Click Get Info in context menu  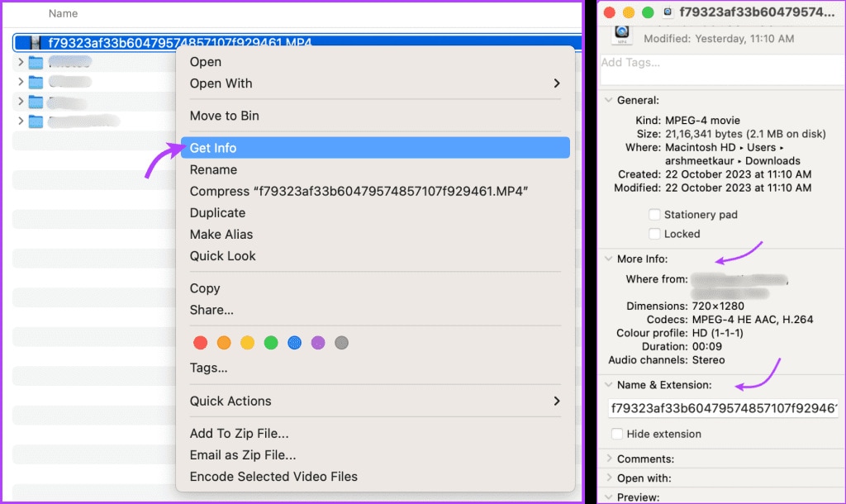pyautogui.click(x=375, y=148)
